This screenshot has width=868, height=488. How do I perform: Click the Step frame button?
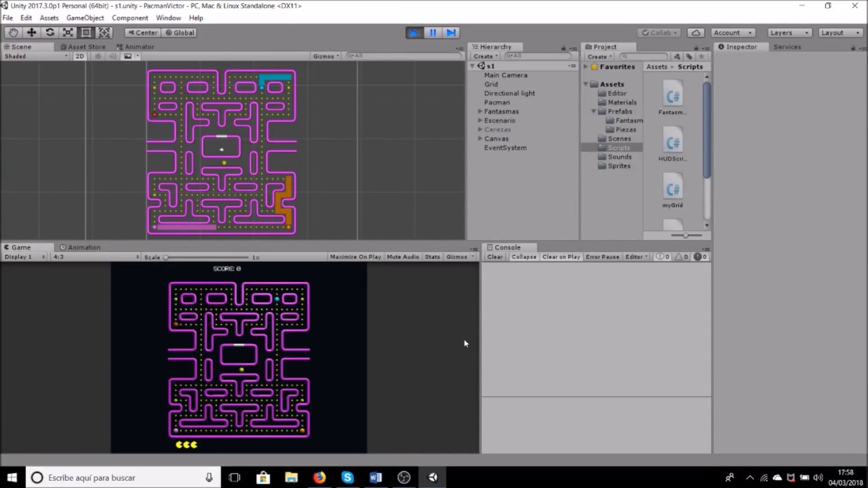click(x=451, y=33)
